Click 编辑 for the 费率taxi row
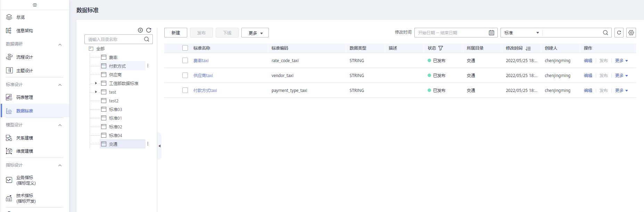 [588, 60]
